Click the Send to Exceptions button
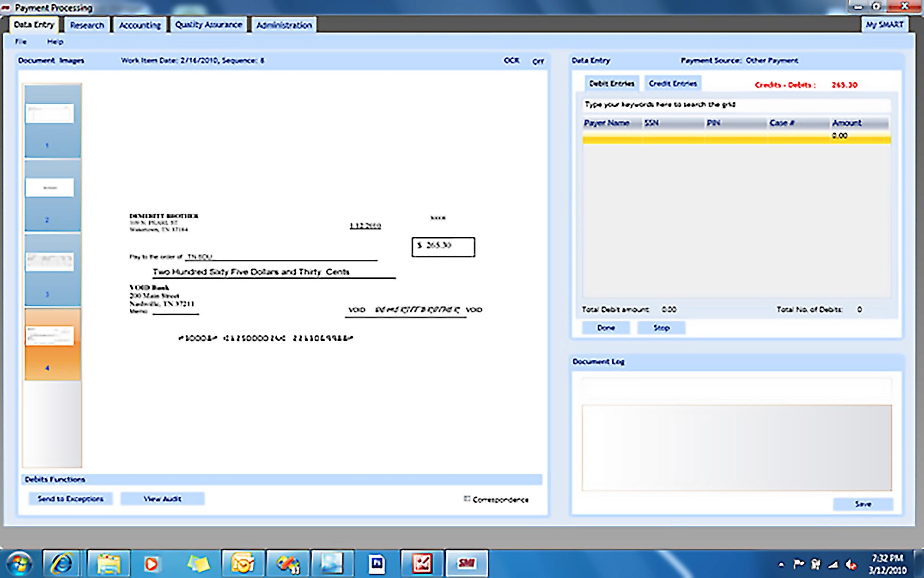The image size is (924, 578). point(70,498)
